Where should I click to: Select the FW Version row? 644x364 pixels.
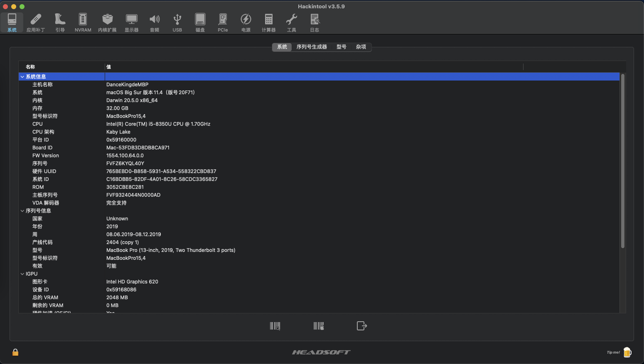click(319, 156)
